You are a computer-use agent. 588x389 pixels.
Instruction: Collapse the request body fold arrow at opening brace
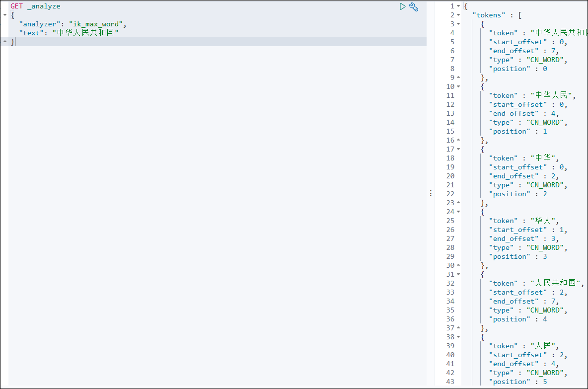coord(5,15)
